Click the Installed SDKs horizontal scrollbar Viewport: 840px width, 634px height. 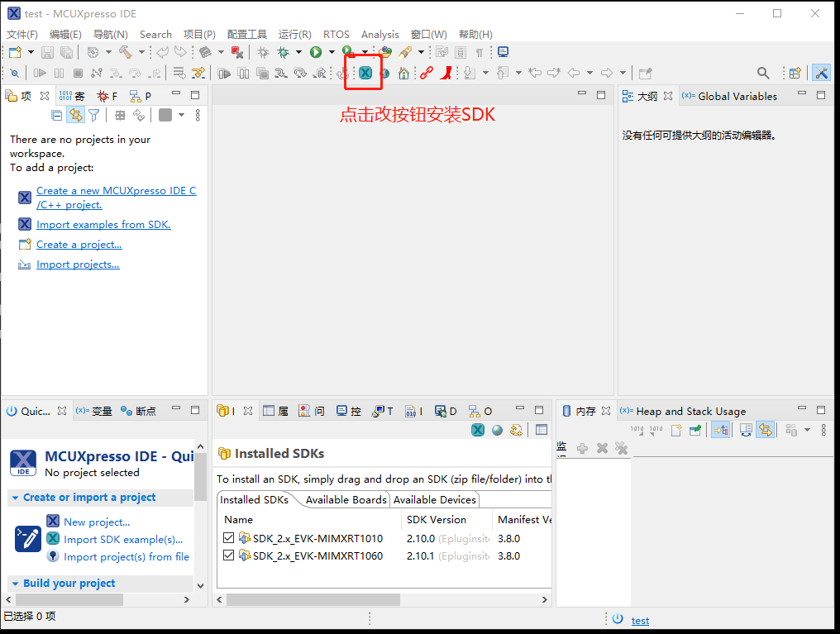pos(313,599)
